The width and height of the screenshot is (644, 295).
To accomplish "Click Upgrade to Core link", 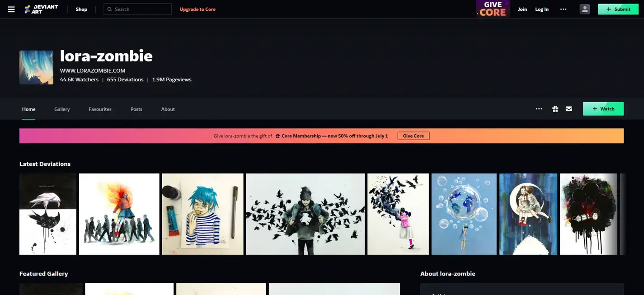I will click(197, 9).
